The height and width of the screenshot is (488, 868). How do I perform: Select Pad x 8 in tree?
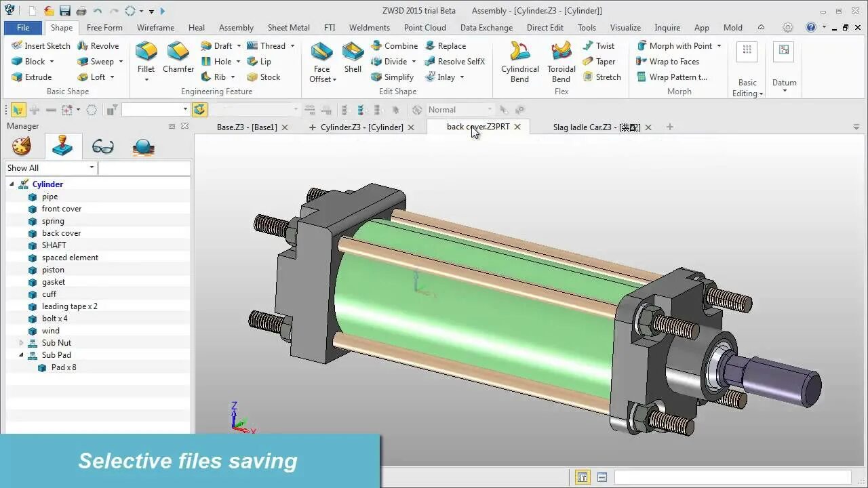pos(64,367)
